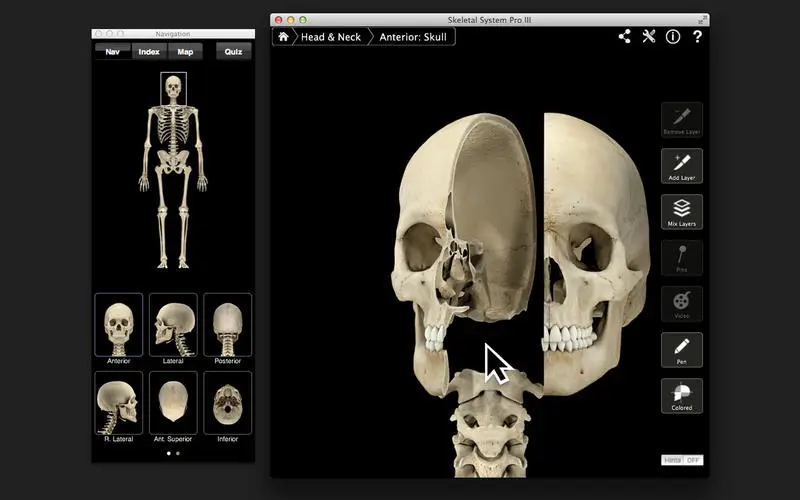The image size is (800, 500).
Task: Select the Ant. Superior skull thumbnail
Action: [x=173, y=403]
